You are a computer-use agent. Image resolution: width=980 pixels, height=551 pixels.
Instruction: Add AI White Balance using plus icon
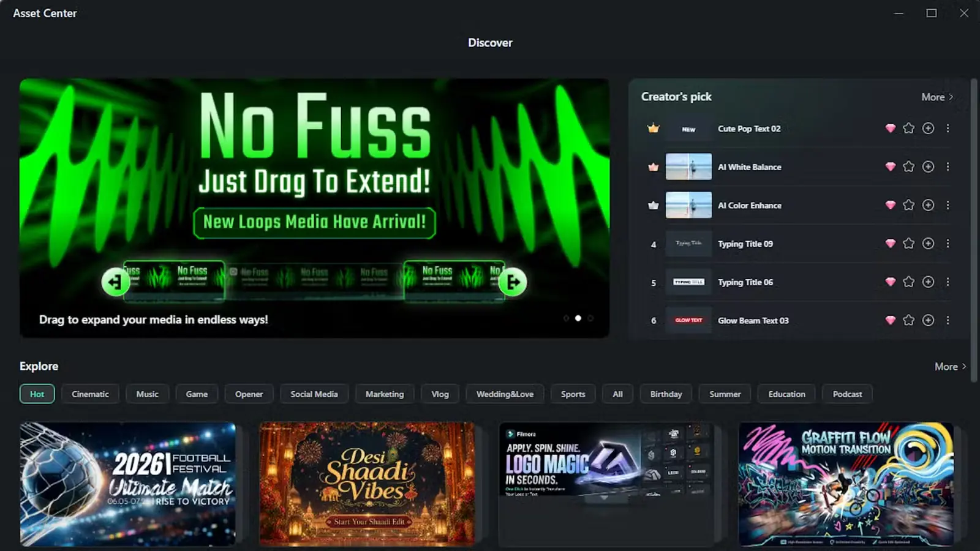(x=929, y=167)
